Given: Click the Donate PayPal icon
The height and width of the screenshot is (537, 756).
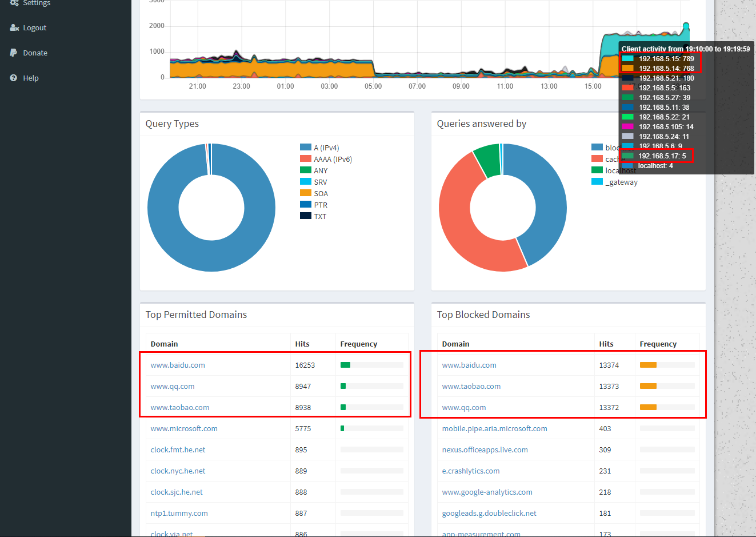Looking at the screenshot, I should point(14,53).
